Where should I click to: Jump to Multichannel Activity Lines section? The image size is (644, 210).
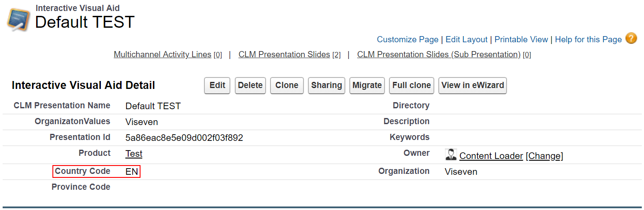pyautogui.click(x=163, y=55)
